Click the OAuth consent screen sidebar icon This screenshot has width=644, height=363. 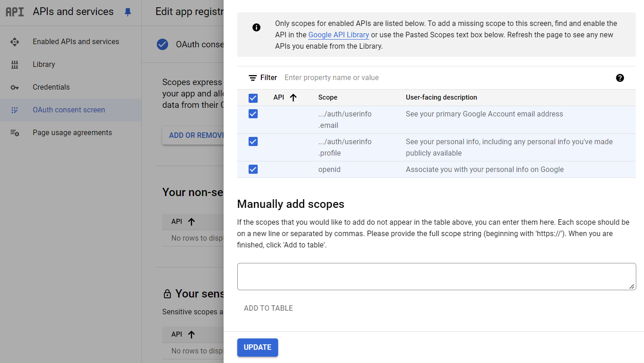coord(15,110)
